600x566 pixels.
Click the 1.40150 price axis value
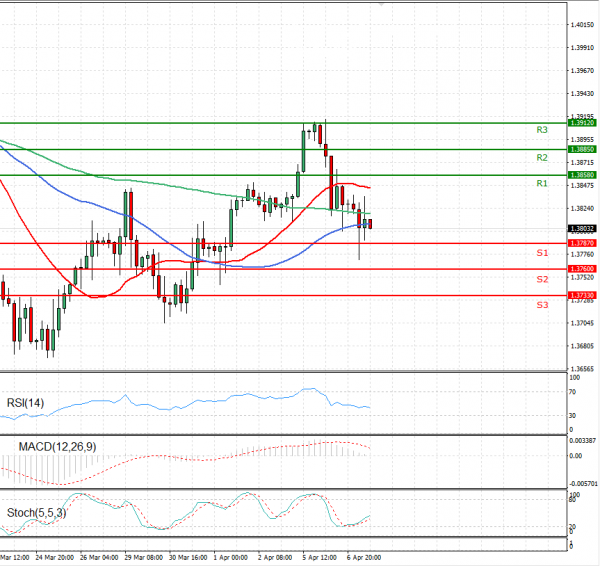pos(582,25)
